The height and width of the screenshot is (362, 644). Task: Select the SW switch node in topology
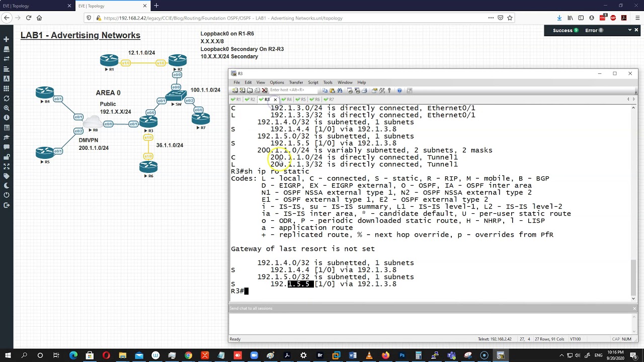click(176, 96)
